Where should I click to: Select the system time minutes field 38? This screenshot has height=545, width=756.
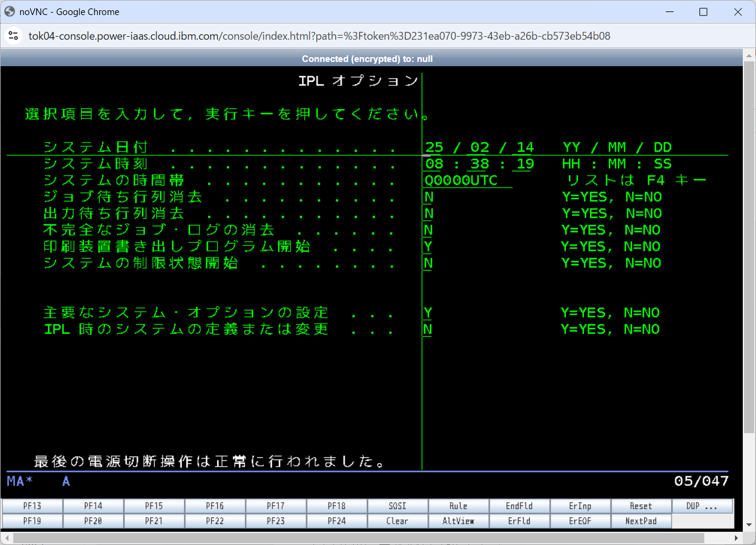point(479,164)
